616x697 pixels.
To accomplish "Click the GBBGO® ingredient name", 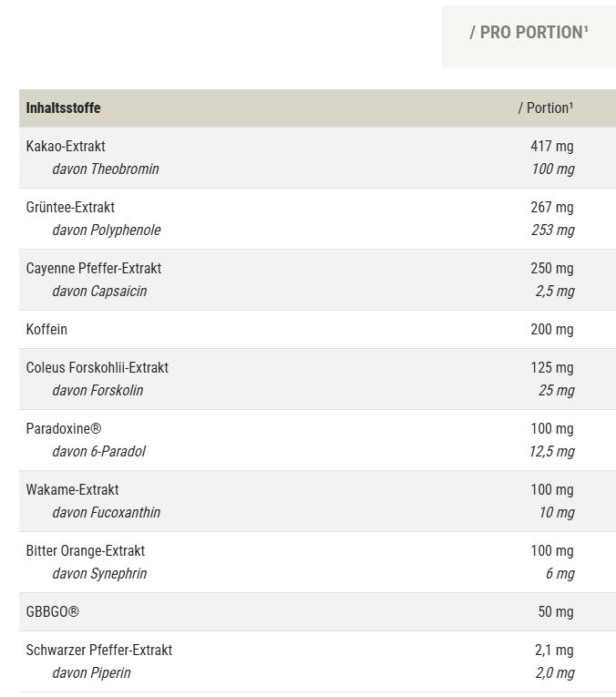I will point(52,611).
